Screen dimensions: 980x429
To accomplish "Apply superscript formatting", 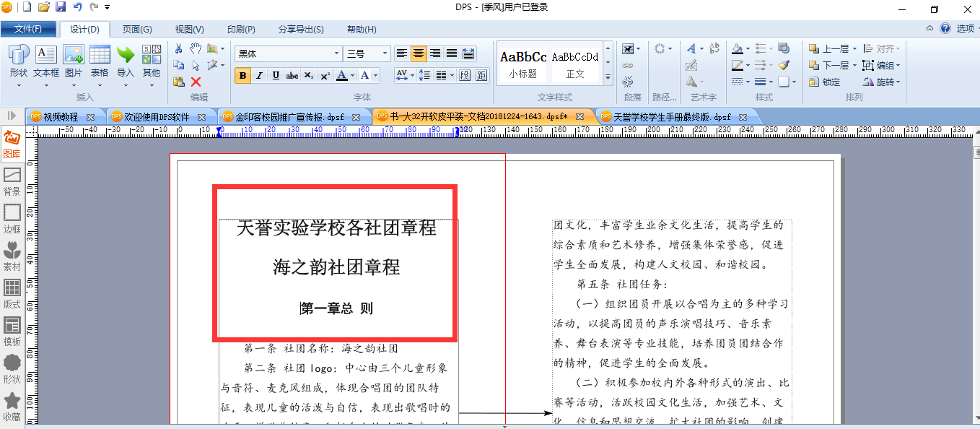I will pos(325,75).
